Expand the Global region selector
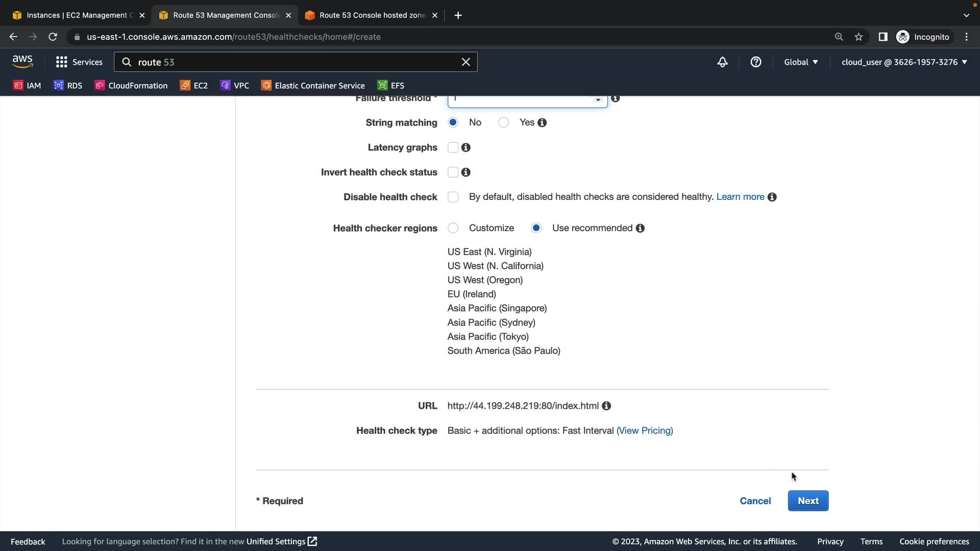The width and height of the screenshot is (980, 551). click(801, 62)
